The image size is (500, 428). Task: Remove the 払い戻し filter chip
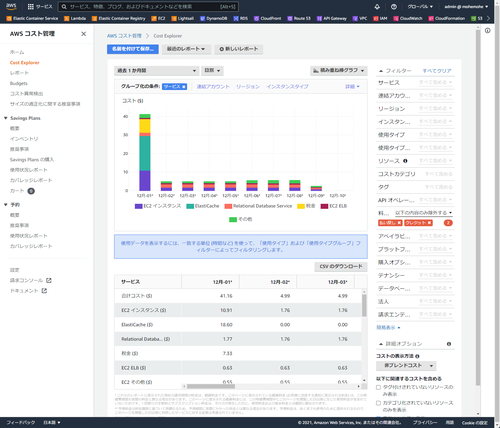coord(399,223)
